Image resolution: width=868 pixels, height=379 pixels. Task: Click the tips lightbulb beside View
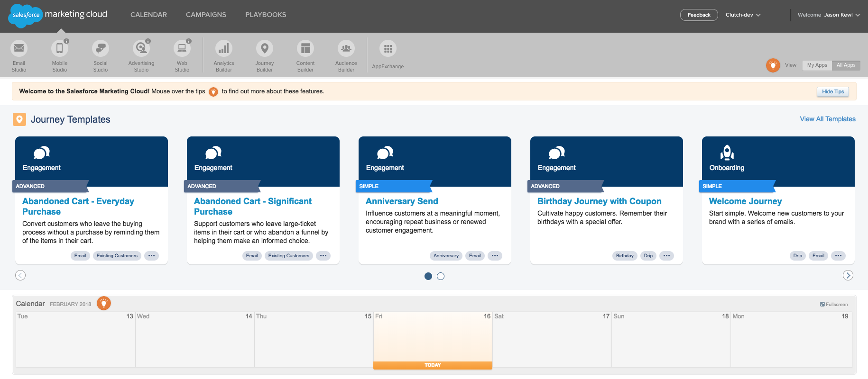coord(773,65)
